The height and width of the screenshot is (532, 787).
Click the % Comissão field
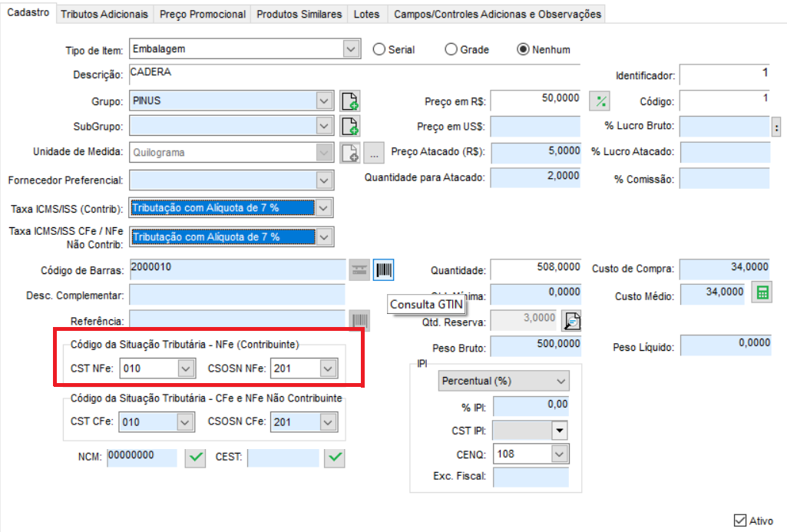pyautogui.click(x=725, y=178)
